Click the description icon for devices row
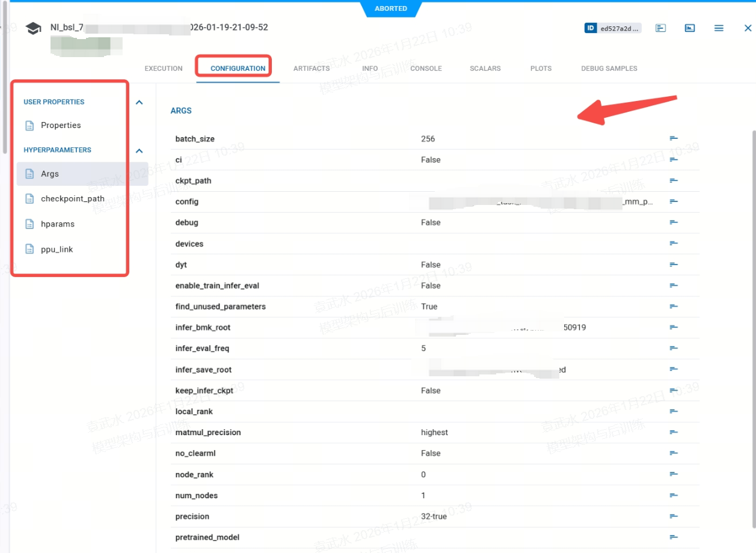 click(x=674, y=243)
